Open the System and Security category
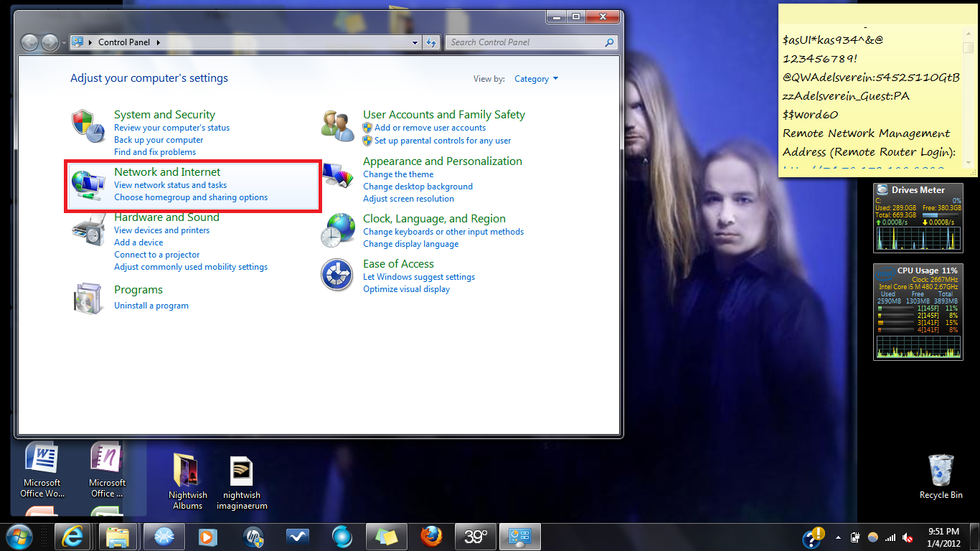980x551 pixels. [164, 115]
